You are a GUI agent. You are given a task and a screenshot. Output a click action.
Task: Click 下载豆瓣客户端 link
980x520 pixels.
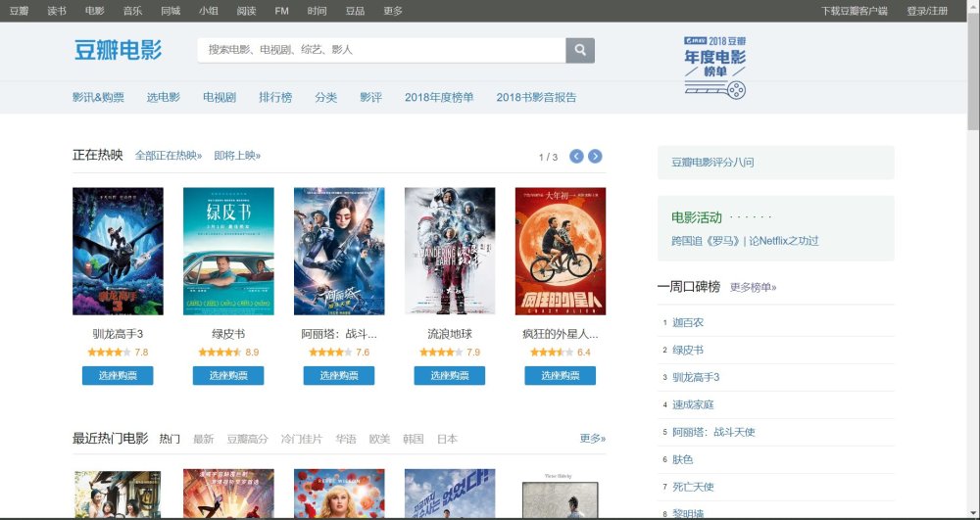point(855,11)
